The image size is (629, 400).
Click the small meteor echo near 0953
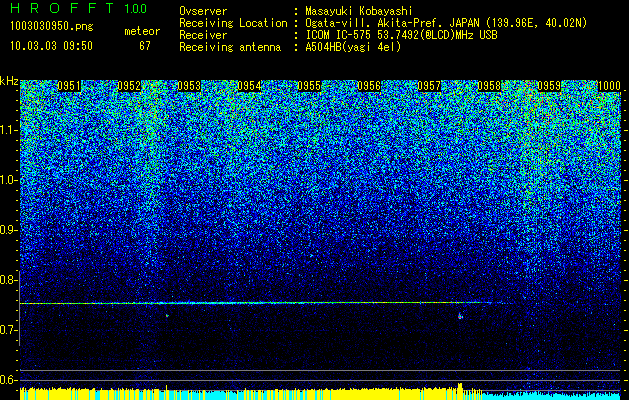[x=167, y=316]
